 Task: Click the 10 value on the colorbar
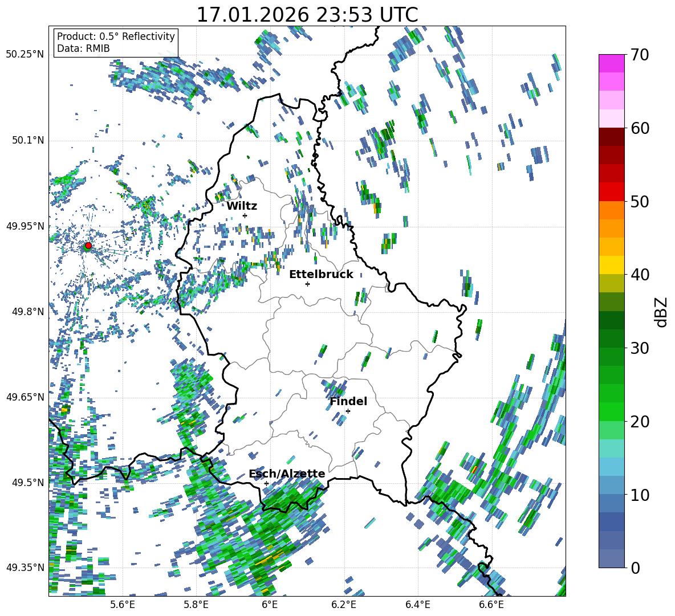pos(640,495)
